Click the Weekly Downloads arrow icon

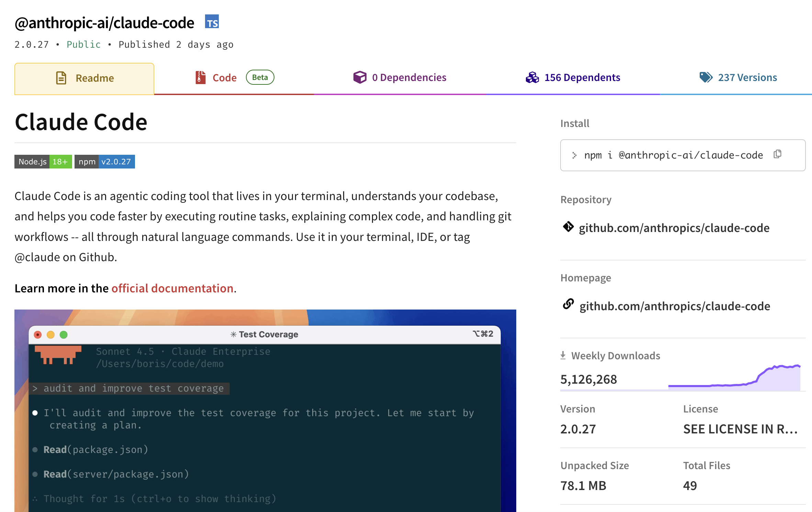(x=563, y=356)
